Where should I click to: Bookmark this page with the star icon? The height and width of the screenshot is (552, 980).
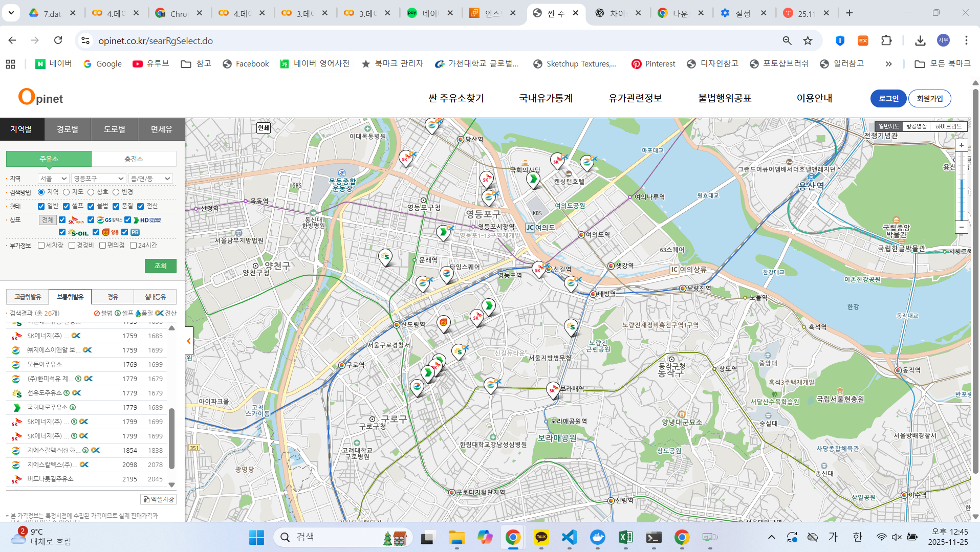[808, 40]
